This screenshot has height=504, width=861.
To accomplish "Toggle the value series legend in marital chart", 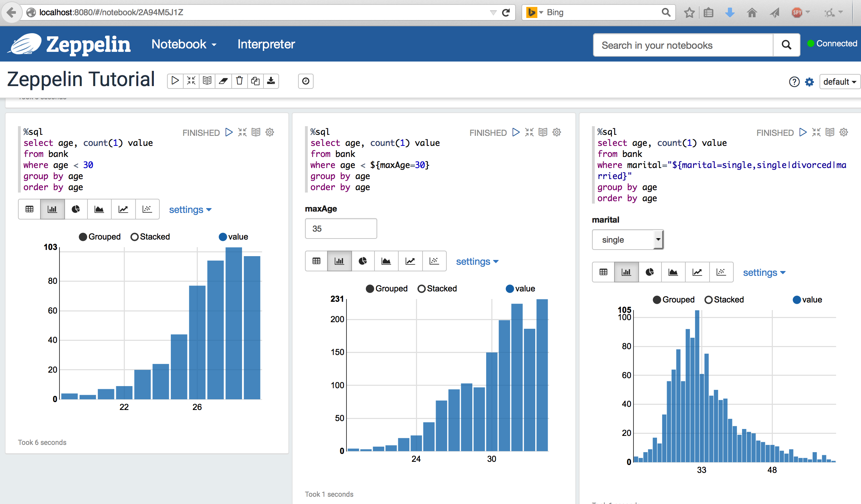I will click(797, 300).
